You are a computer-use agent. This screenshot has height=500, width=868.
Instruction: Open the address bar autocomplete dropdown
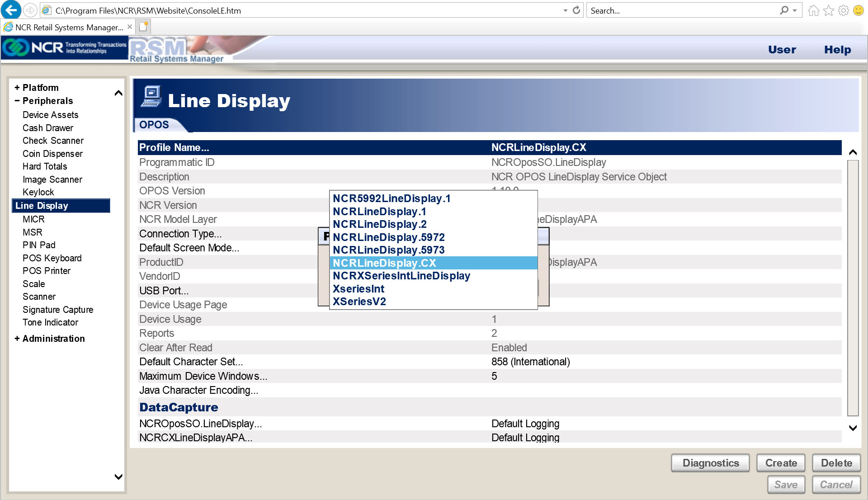[565, 10]
